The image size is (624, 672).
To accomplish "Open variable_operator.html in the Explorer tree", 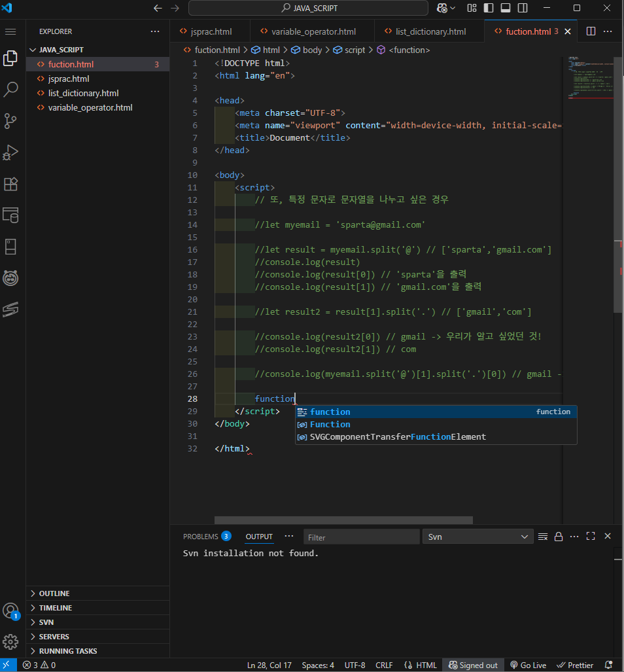I will pyautogui.click(x=98, y=107).
